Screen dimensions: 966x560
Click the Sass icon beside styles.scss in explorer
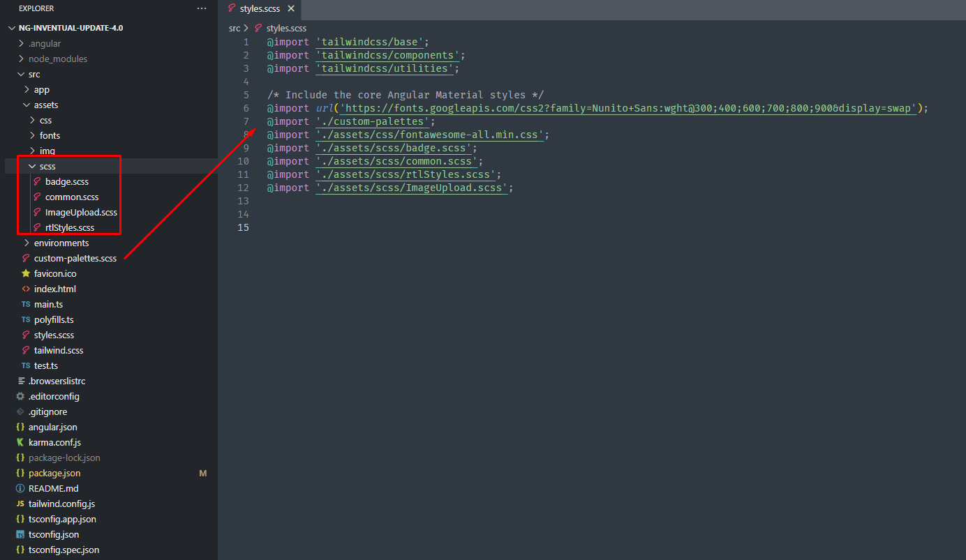(27, 335)
